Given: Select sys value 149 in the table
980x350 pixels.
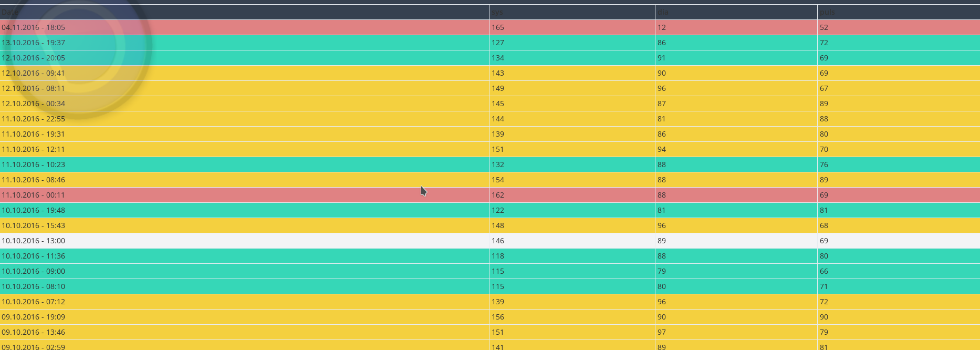Looking at the screenshot, I should tap(572, 88).
